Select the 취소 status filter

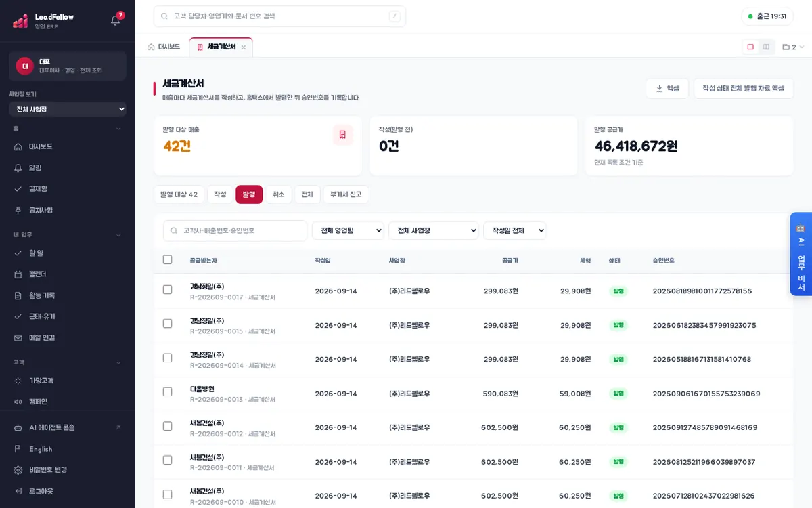(279, 194)
